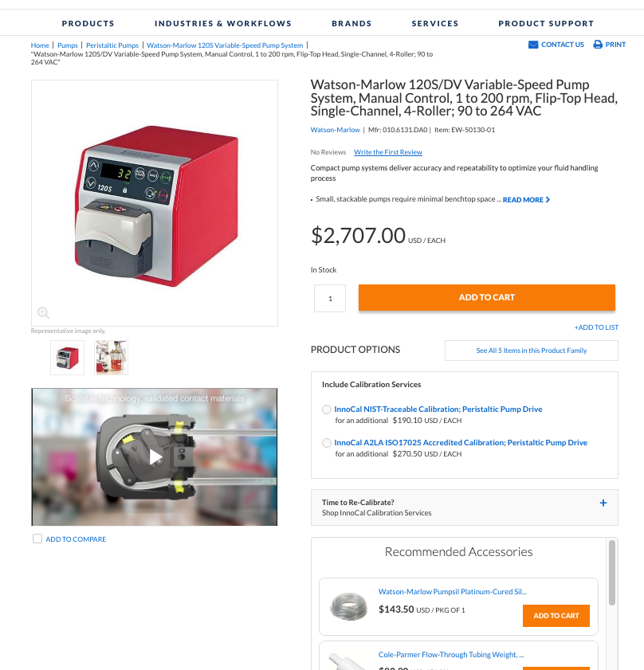Click the magnifier zoom icon on product image

point(43,313)
